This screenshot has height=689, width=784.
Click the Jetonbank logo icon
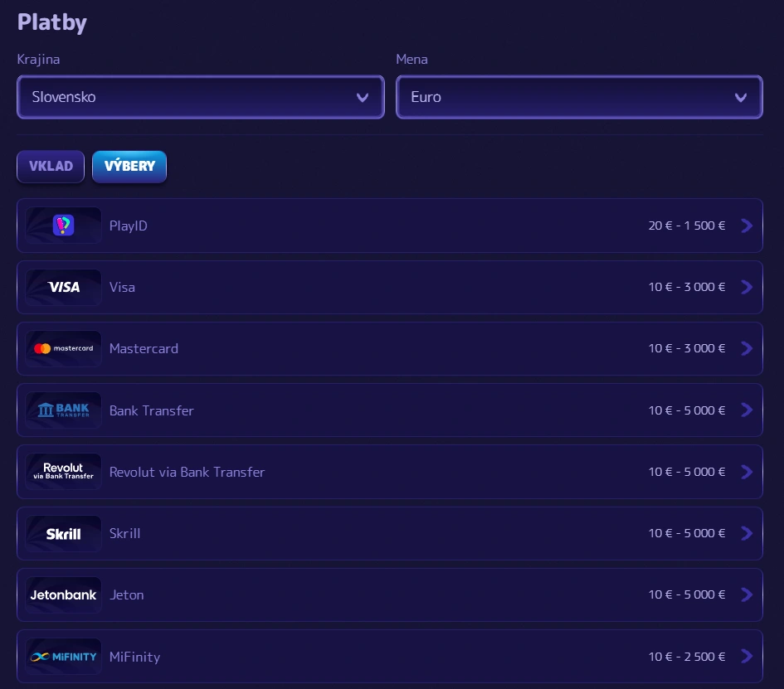[x=64, y=594]
